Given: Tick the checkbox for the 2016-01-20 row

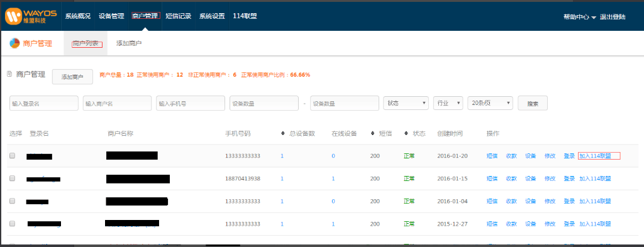Looking at the screenshot, I should point(13,156).
